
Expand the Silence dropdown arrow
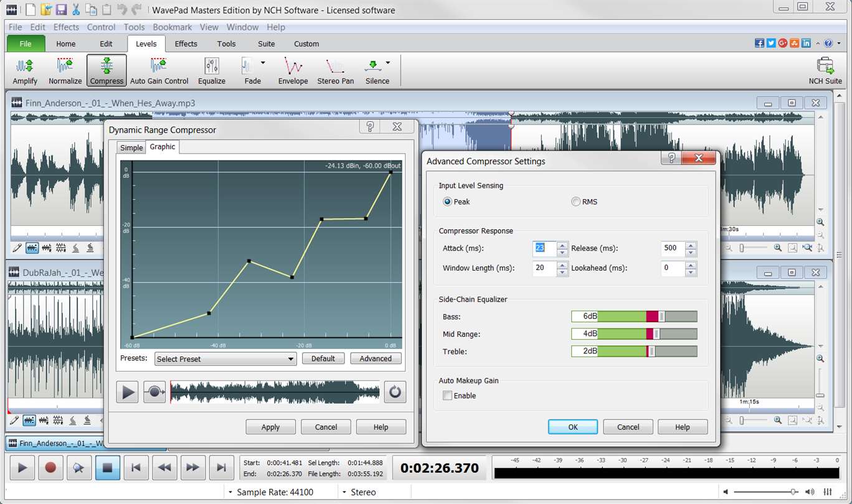(x=388, y=63)
